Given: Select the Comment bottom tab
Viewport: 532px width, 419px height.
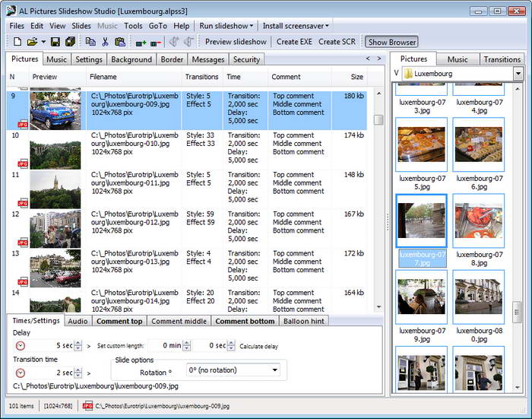Looking at the screenshot, I should pos(245,321).
